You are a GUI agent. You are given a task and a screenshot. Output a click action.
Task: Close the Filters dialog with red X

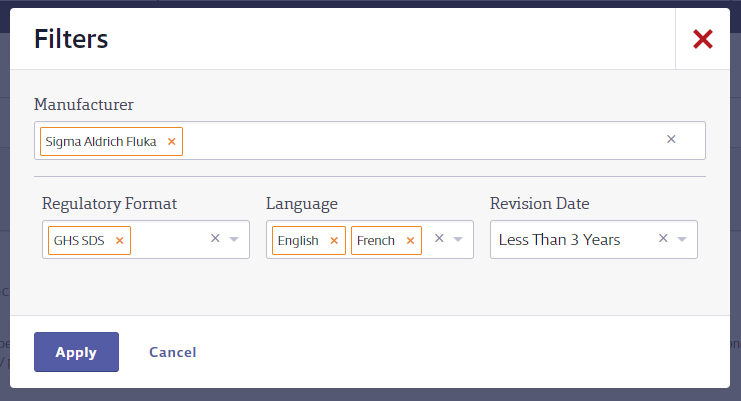coord(703,39)
